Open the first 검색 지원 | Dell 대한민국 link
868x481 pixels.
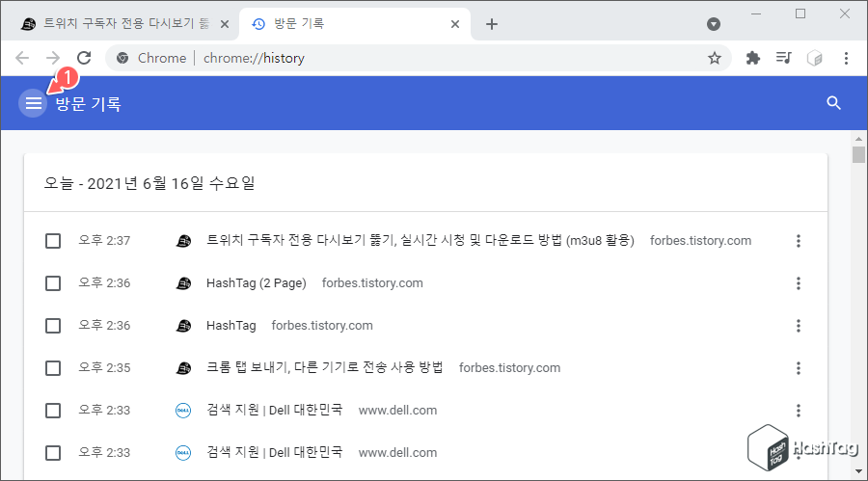click(275, 410)
